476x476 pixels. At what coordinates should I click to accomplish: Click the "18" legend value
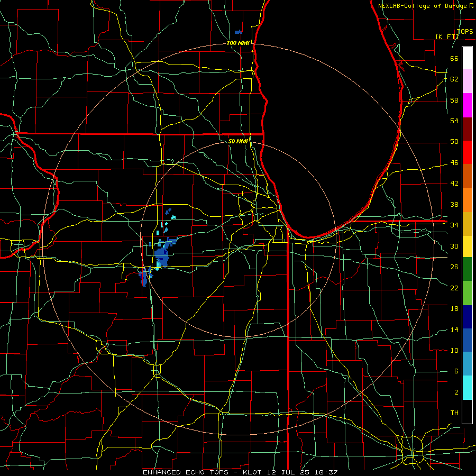[x=454, y=309]
